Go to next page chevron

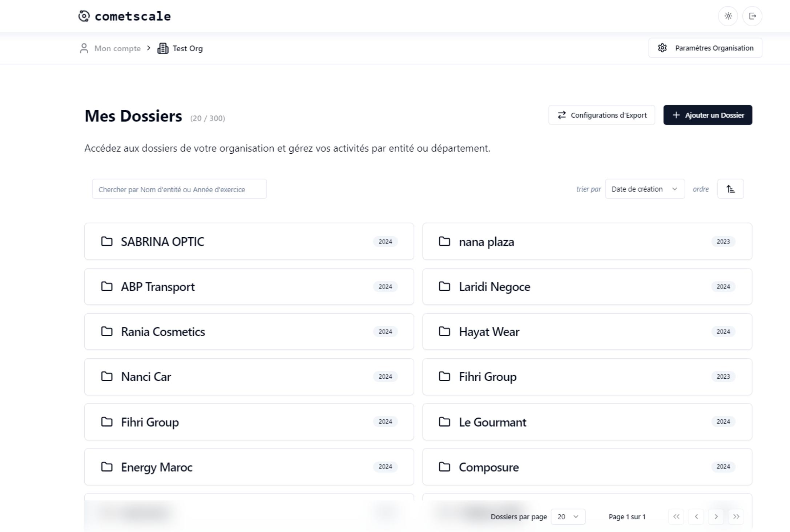[716, 517]
